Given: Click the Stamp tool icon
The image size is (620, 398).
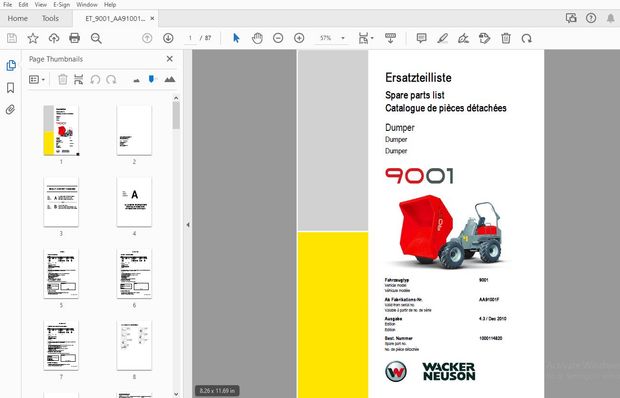Looking at the screenshot, I should 484,38.
